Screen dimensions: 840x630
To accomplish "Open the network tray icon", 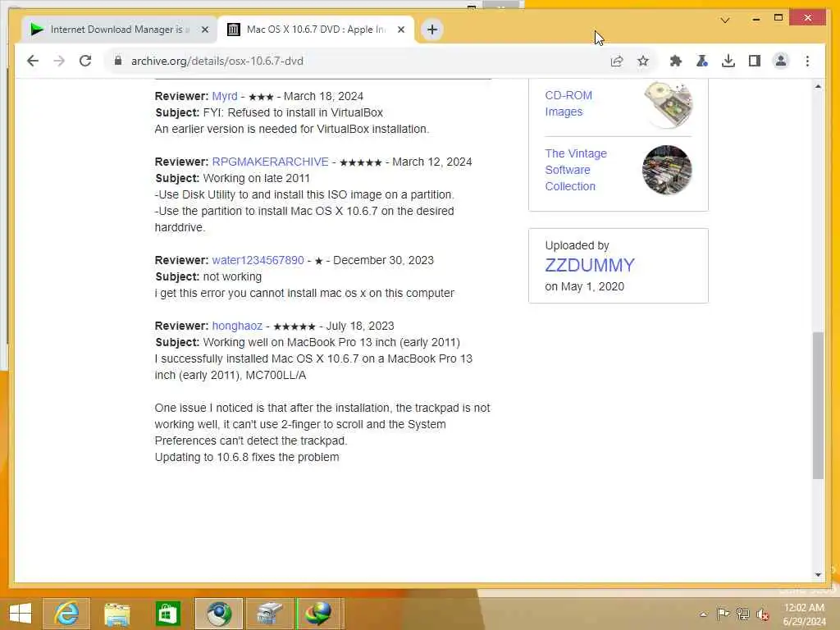I will [x=742, y=614].
